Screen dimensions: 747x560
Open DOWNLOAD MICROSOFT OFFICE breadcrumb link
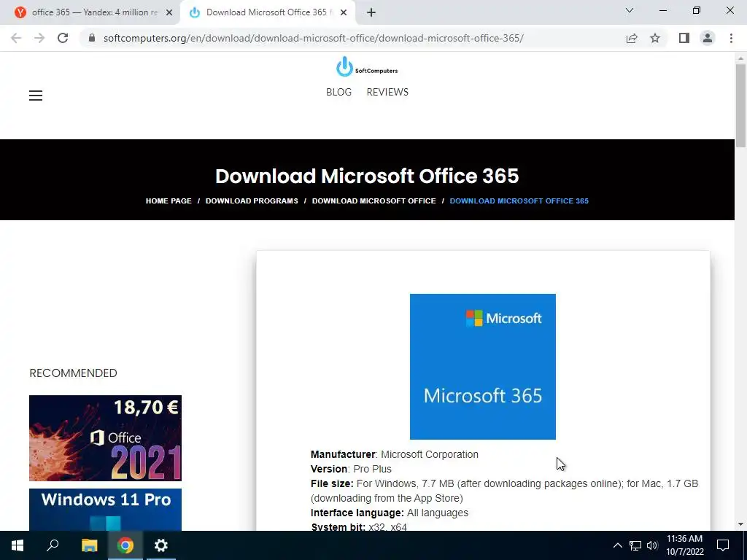click(x=374, y=201)
